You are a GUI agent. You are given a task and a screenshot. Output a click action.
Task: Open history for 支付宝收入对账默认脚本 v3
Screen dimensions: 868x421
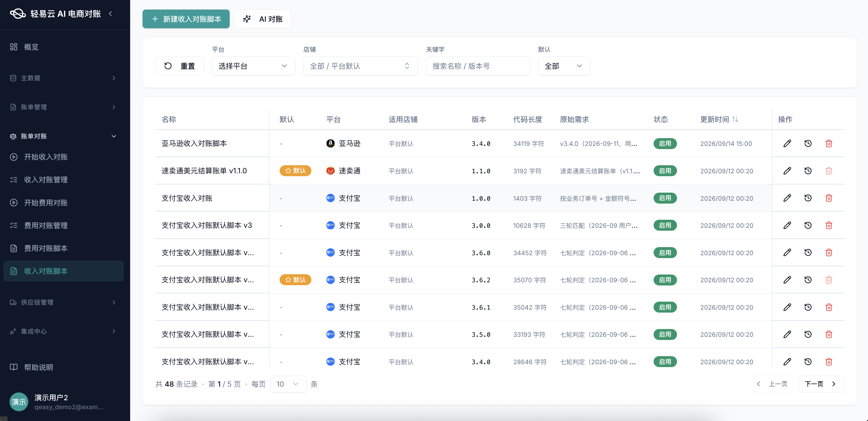point(808,225)
